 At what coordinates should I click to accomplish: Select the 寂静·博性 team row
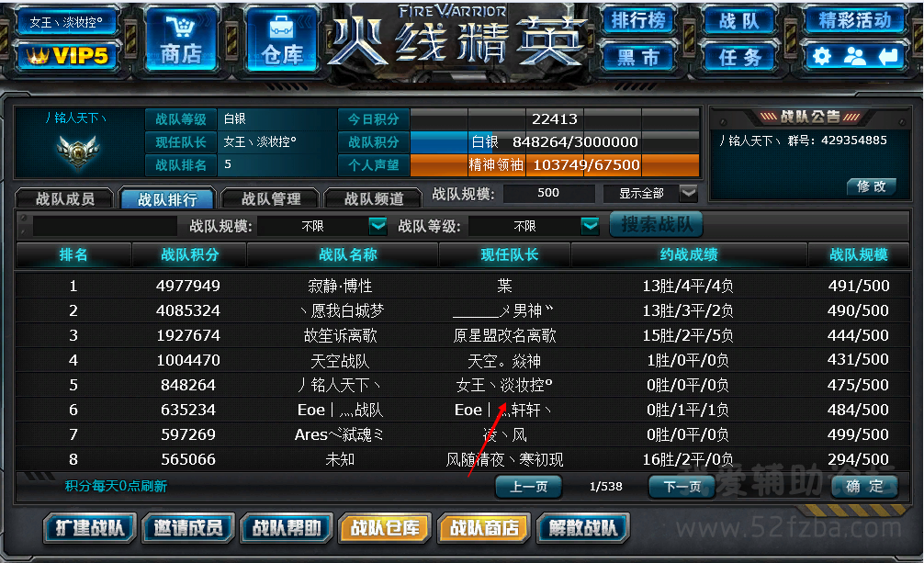click(x=462, y=286)
